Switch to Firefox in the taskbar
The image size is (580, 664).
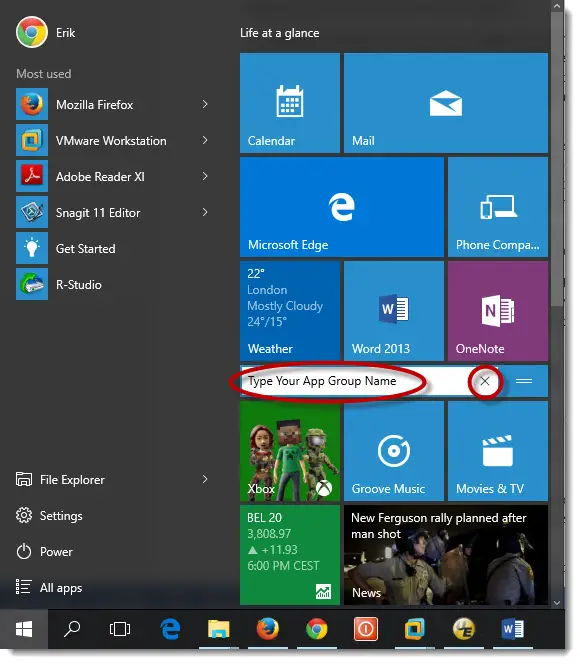tap(268, 629)
